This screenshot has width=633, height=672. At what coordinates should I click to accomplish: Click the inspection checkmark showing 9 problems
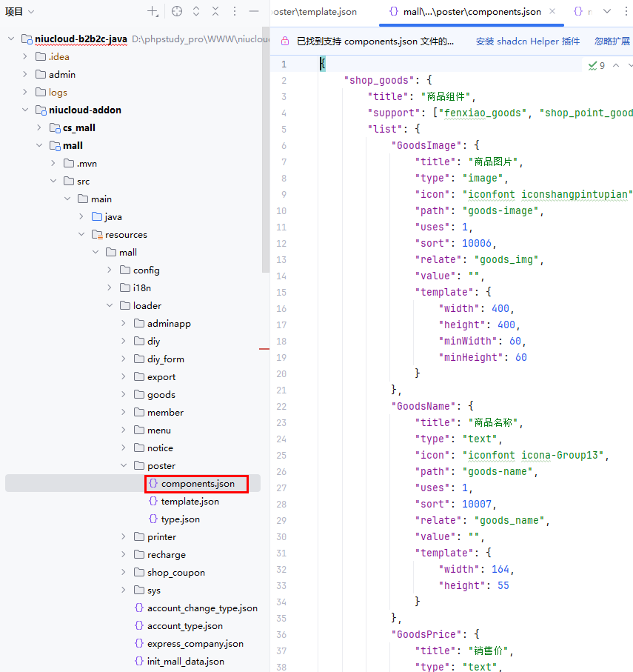596,65
